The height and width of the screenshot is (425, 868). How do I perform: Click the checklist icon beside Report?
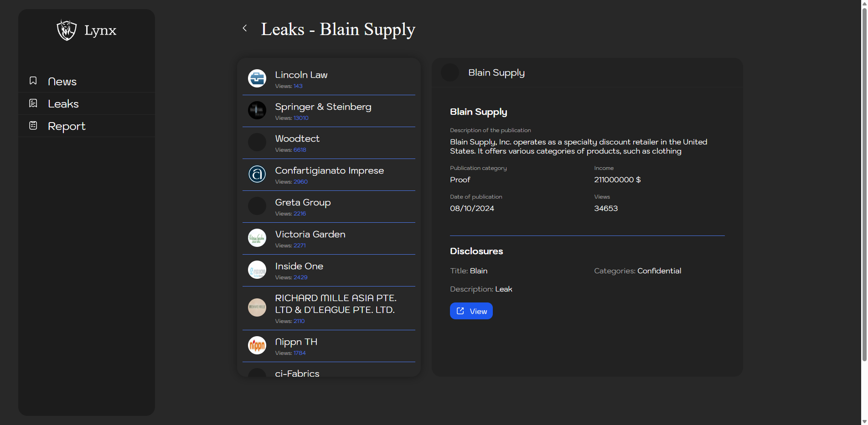click(33, 126)
